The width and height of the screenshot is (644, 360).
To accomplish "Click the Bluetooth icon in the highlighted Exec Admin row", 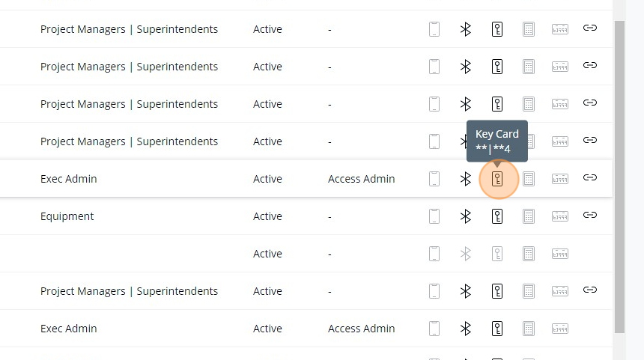I will pyautogui.click(x=465, y=179).
